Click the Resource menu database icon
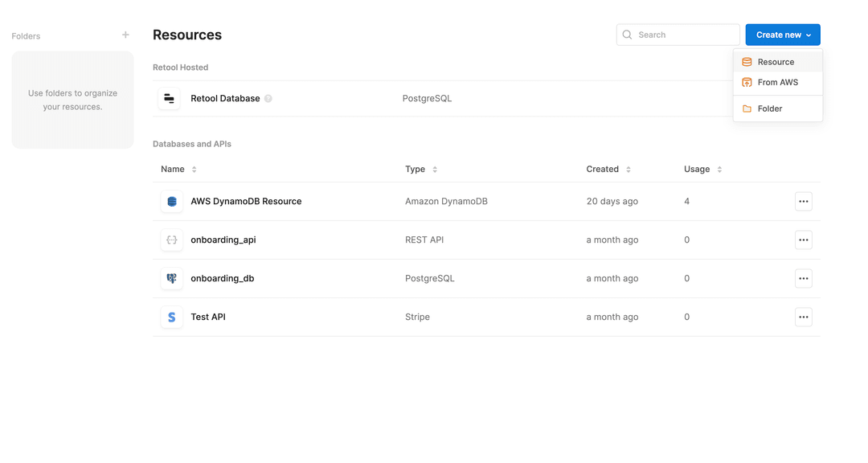 (x=747, y=62)
